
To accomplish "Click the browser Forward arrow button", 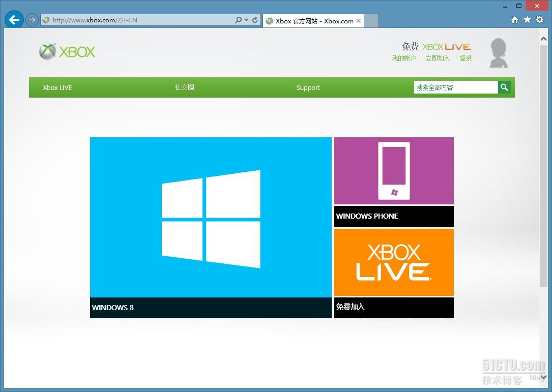I will click(x=32, y=20).
